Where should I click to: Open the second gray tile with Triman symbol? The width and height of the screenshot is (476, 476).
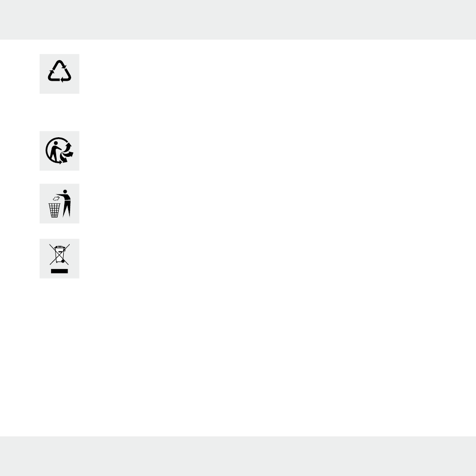pos(60,151)
